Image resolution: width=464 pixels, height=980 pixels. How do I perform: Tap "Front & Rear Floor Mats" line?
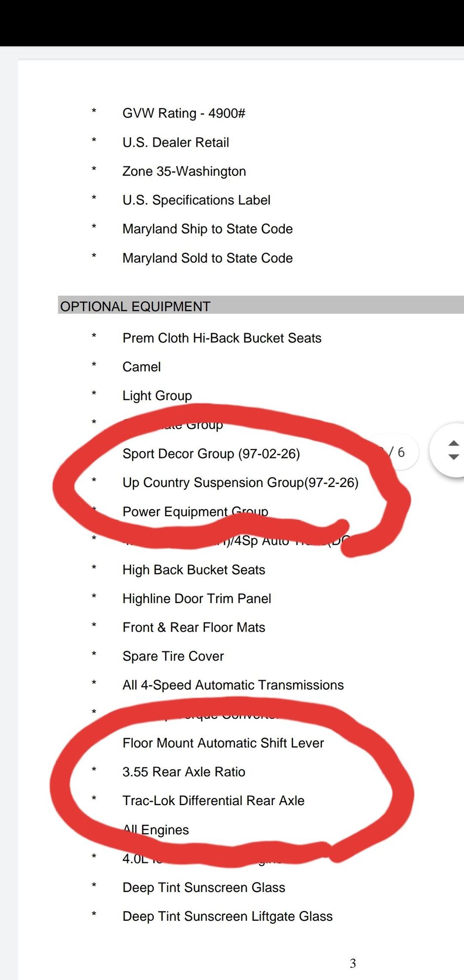click(x=193, y=627)
